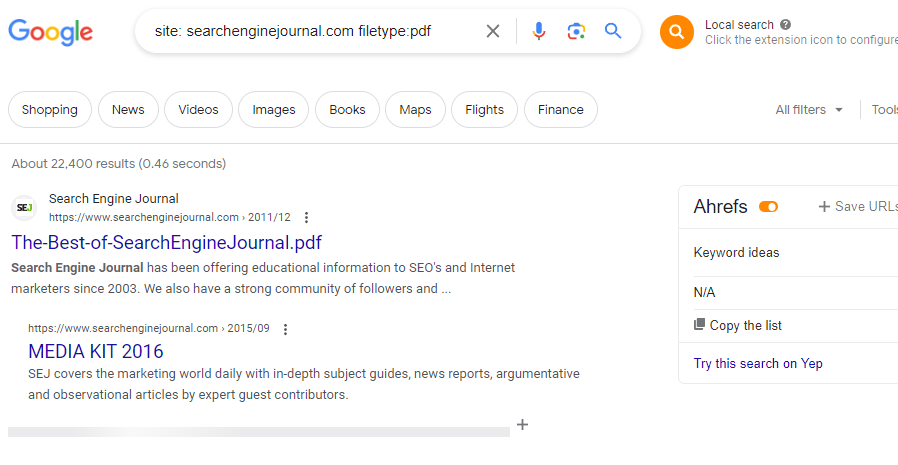The height and width of the screenshot is (465, 898).
Task: Click Search Engine Journal site name
Action: 113,199
